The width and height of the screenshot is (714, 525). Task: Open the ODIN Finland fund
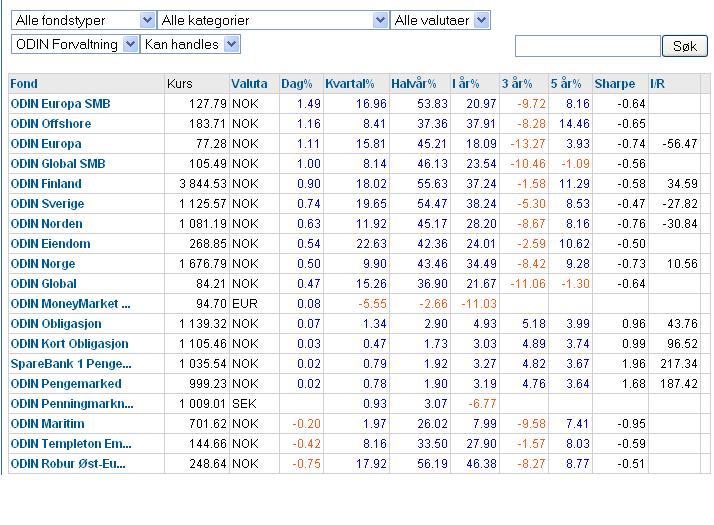pyautogui.click(x=46, y=184)
